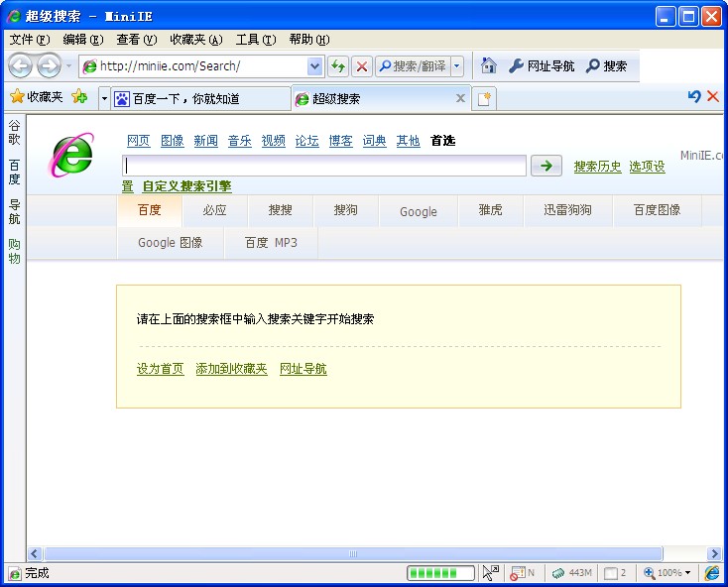Viewport: 728px width, 587px height.
Task: Click the 设为首页 link
Action: coord(160,369)
